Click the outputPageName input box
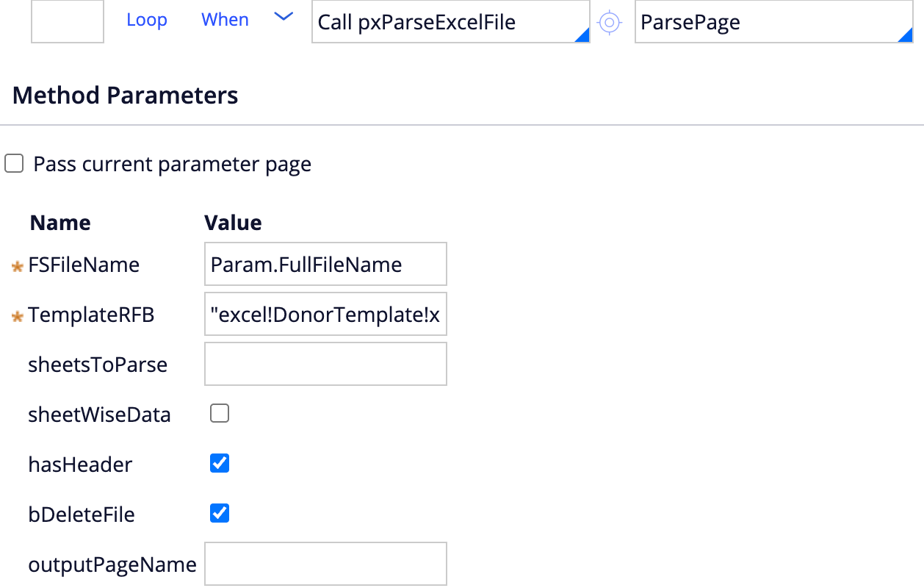The image size is (924, 588). (x=325, y=564)
